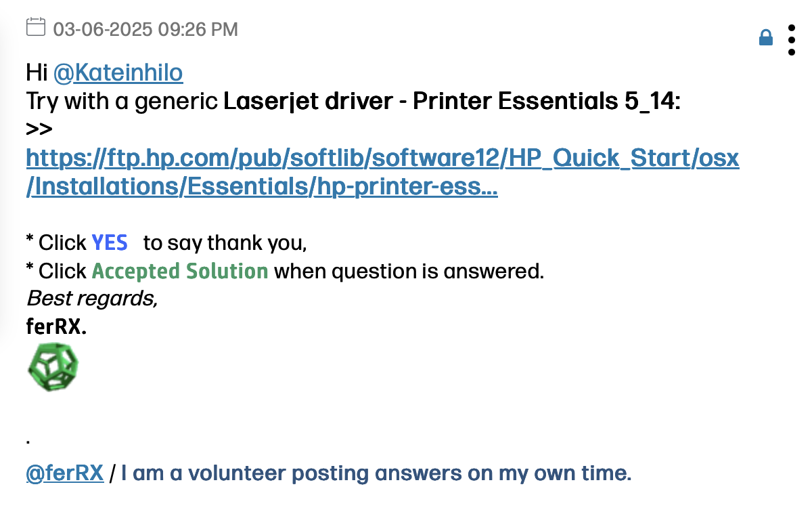
Task: Click the calendar icon beside the post date
Action: click(35, 28)
